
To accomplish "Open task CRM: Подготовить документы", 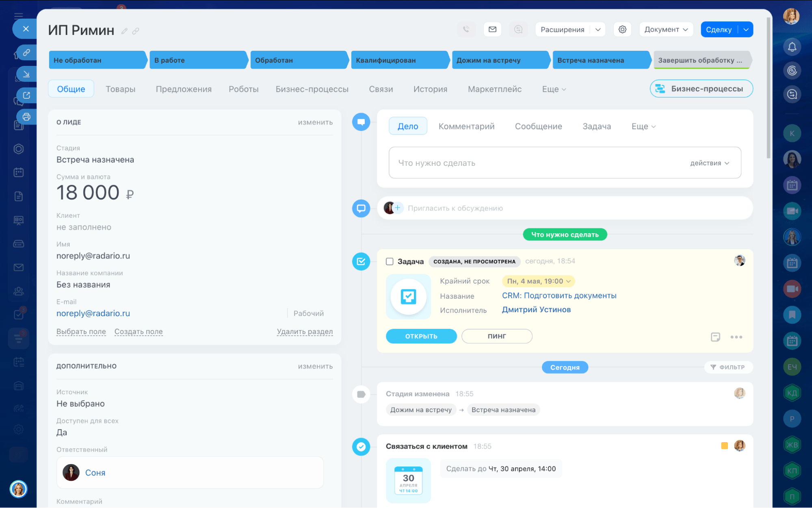I will pos(559,295).
